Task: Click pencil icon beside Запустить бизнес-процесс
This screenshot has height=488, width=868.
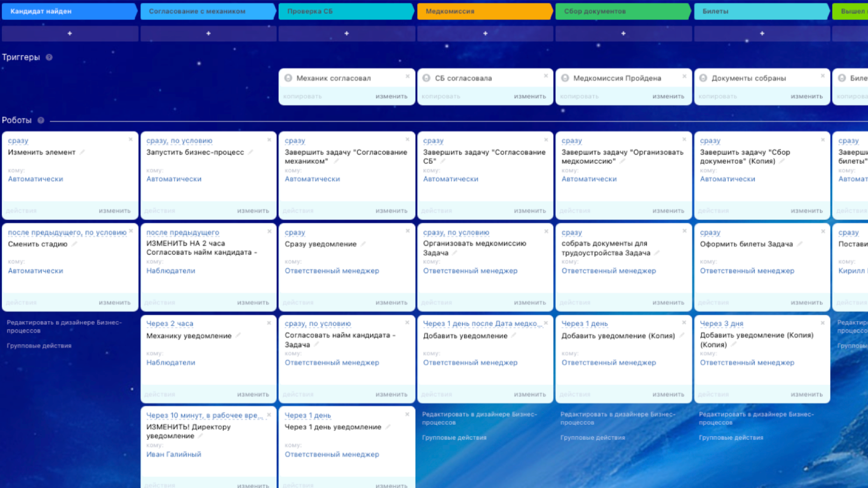Action: pyautogui.click(x=250, y=152)
